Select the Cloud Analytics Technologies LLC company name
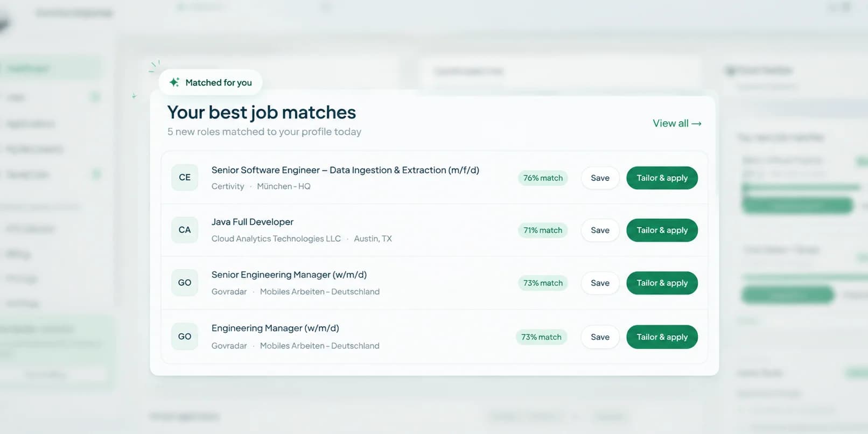Screen dimensions: 868x434 coord(276,239)
